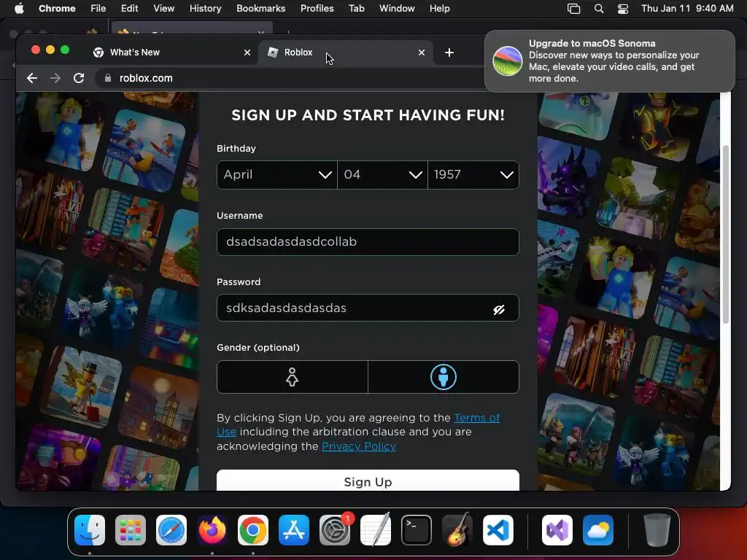Reload the roblox.com page
Viewport: 747px width, 560px height.
point(79,78)
